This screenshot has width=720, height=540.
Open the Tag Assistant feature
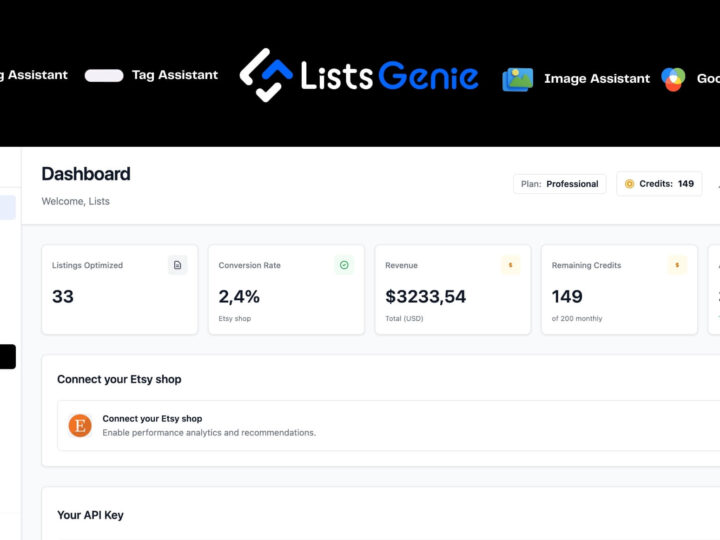pos(175,75)
